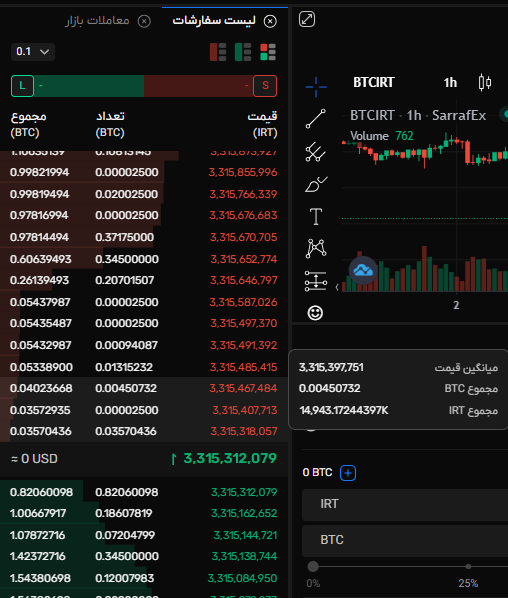
Task: Click sell amount 0.37175000
Action: pyautogui.click(x=125, y=237)
